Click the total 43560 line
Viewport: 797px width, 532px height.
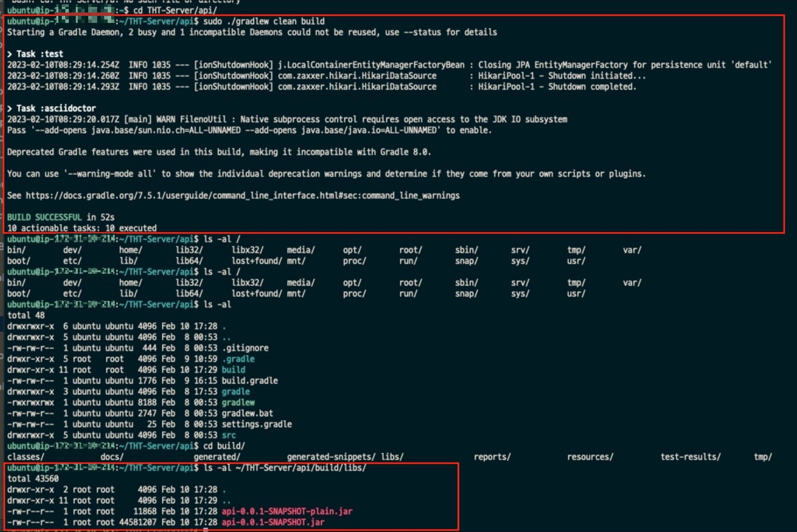33,479
